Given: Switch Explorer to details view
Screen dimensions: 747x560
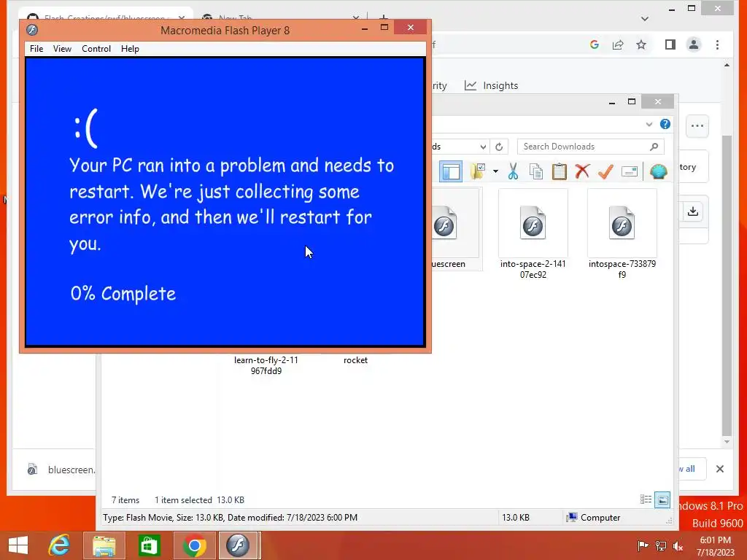Looking at the screenshot, I should [x=646, y=499].
